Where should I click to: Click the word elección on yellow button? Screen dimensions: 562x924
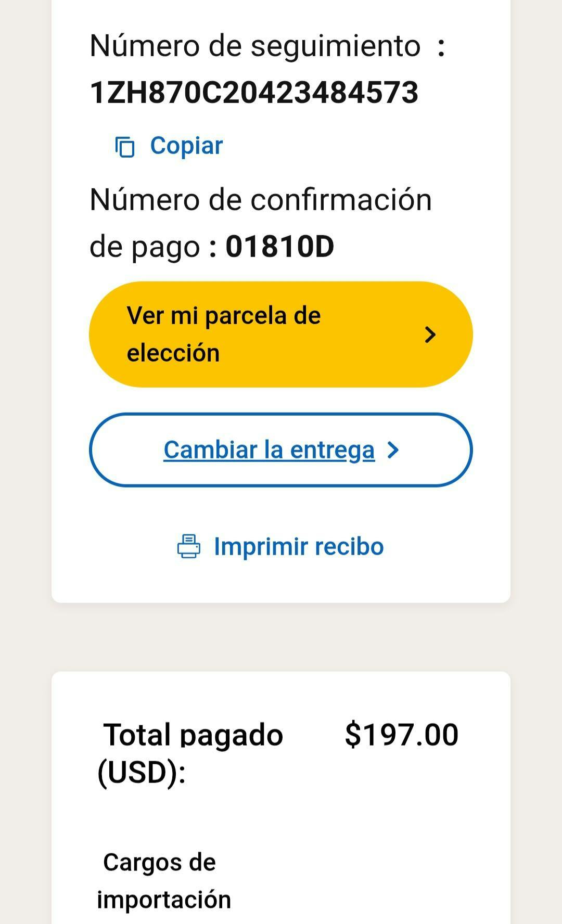point(173,353)
